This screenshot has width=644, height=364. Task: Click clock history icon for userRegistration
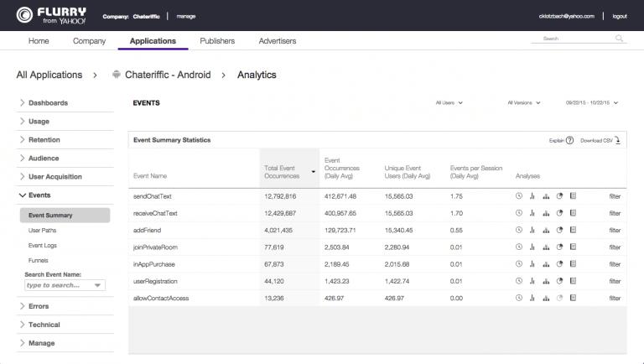[519, 281]
